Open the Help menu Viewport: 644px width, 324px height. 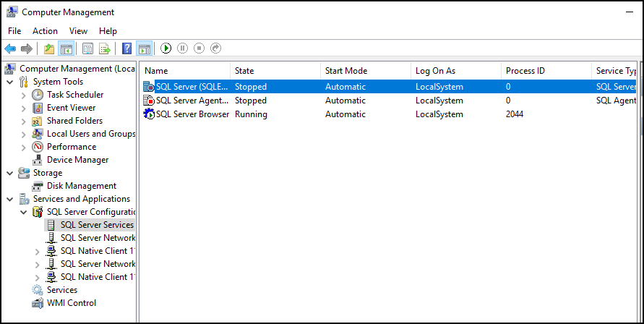(108, 31)
